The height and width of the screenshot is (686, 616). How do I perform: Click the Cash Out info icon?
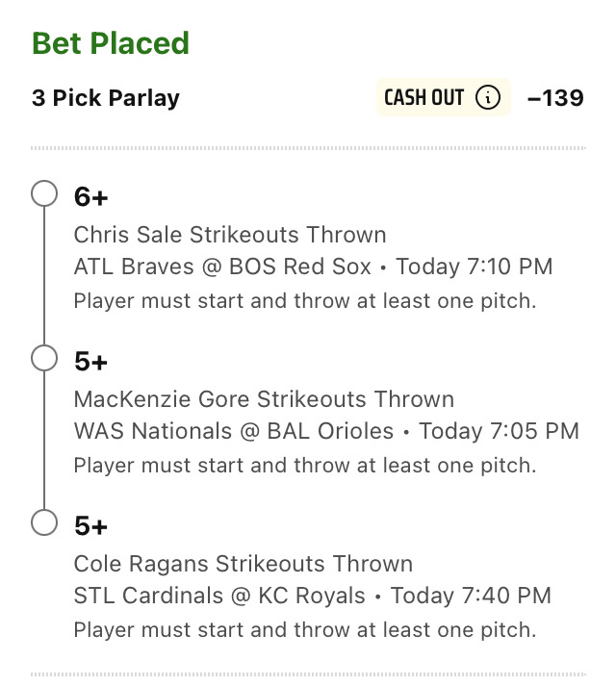[x=488, y=97]
